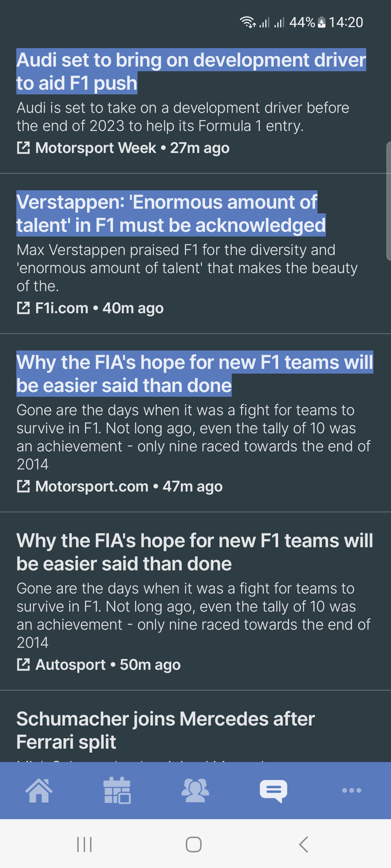Screen dimensions: 391x868
Task: Tap Android back navigation button
Action: [303, 844]
